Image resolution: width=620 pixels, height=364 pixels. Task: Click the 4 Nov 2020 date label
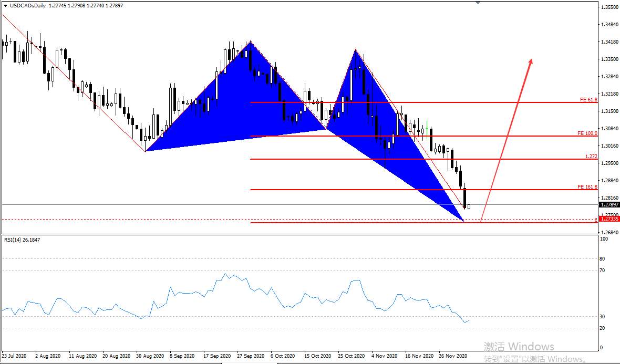click(x=384, y=356)
